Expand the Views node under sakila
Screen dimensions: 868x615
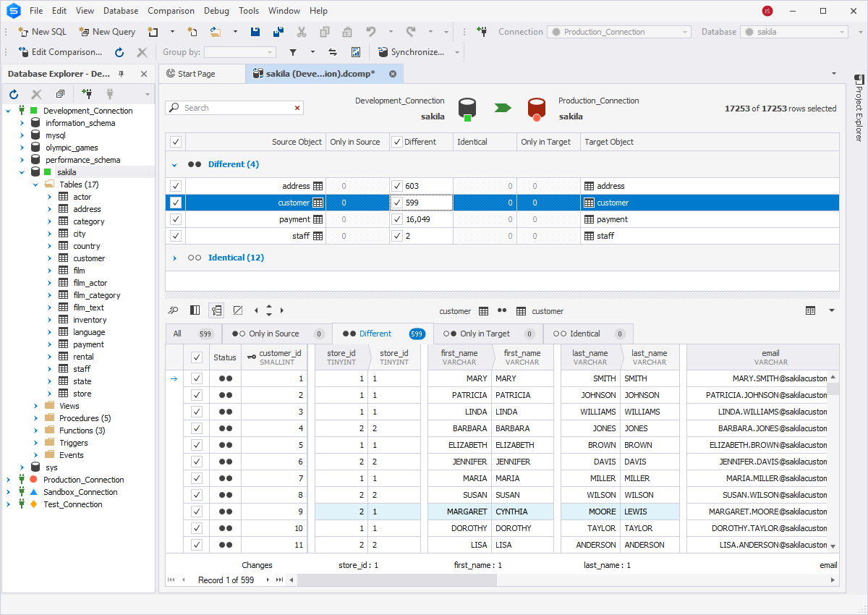pyautogui.click(x=35, y=405)
